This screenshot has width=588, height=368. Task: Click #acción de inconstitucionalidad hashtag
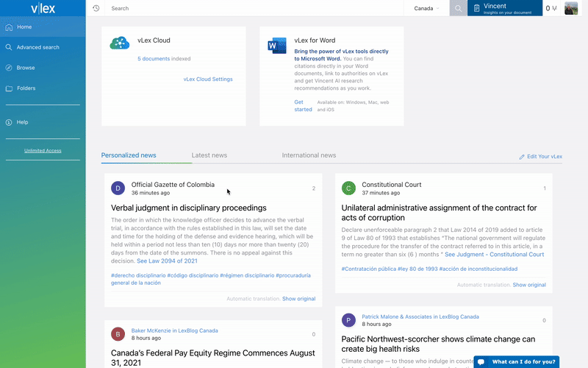[478, 269]
